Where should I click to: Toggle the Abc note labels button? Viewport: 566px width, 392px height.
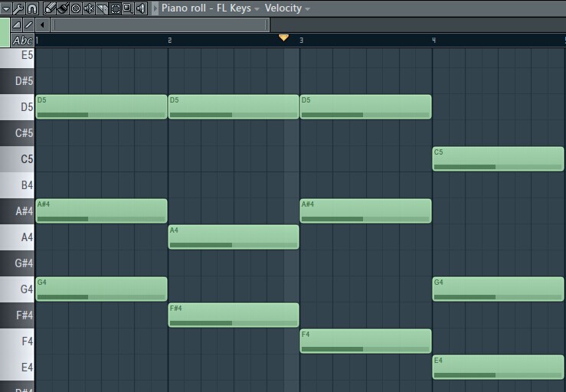click(22, 41)
